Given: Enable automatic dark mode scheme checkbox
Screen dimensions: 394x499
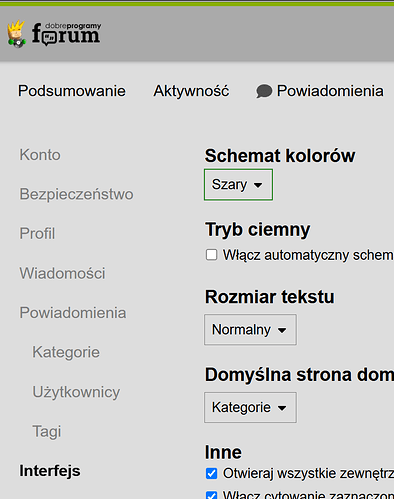Looking at the screenshot, I should point(211,255).
